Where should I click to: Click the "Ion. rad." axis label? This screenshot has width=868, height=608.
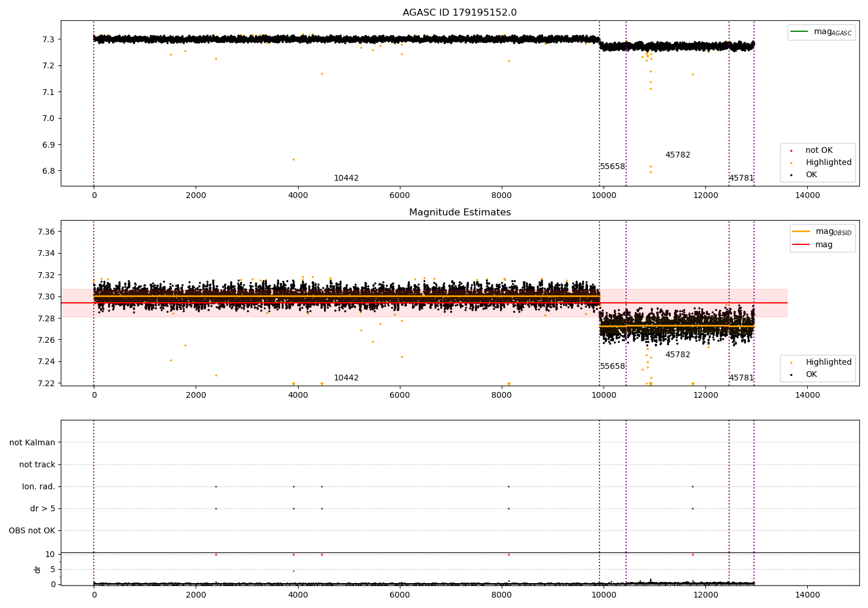pyautogui.click(x=39, y=487)
